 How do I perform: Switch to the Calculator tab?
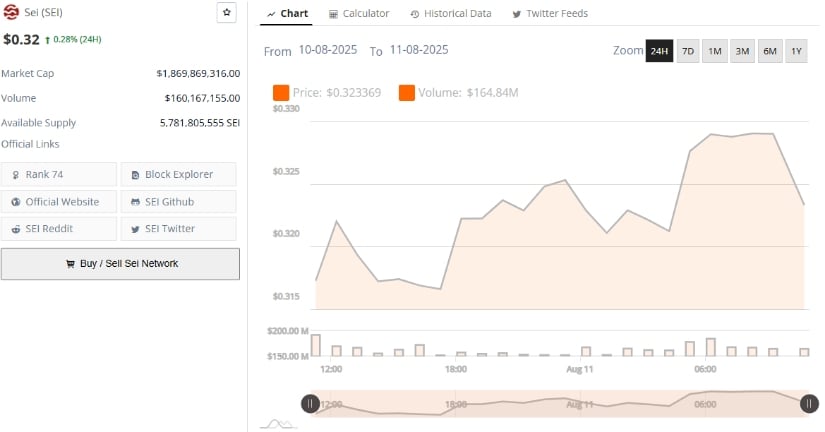[x=359, y=14]
